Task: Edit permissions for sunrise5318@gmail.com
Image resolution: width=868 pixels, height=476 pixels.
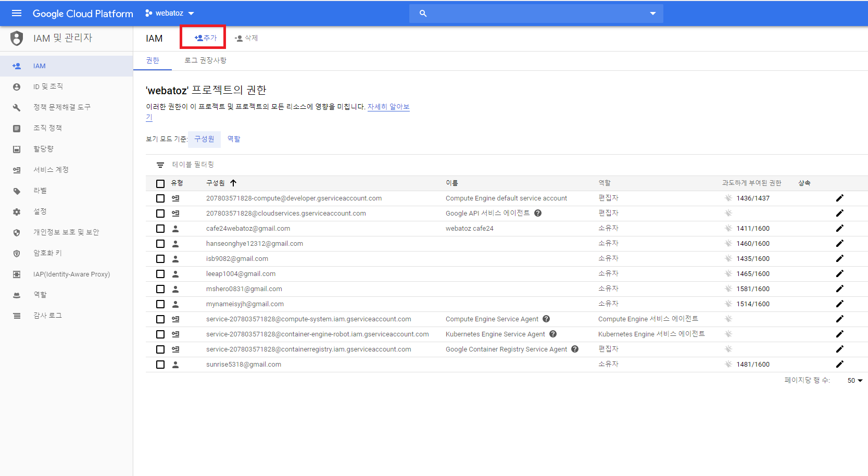Action: (839, 364)
